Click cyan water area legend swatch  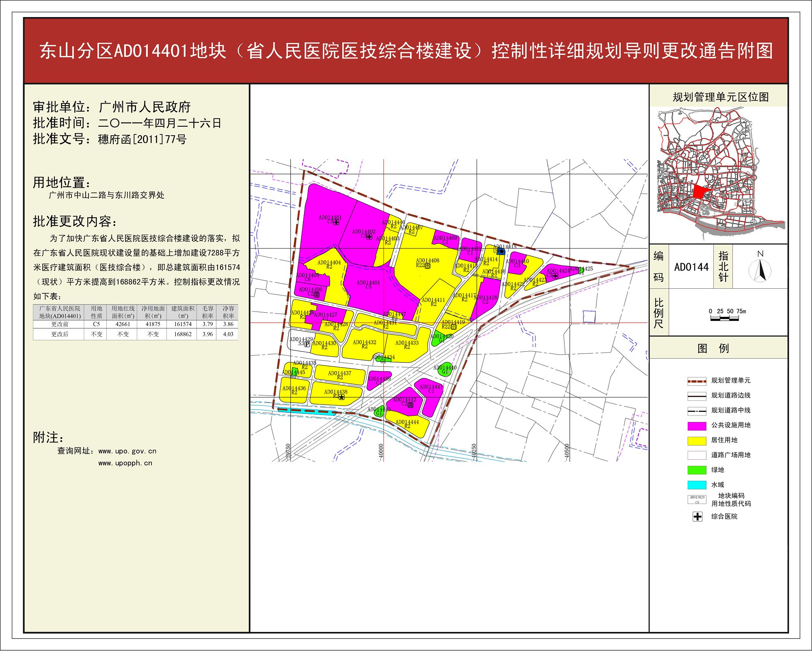pyautogui.click(x=697, y=485)
